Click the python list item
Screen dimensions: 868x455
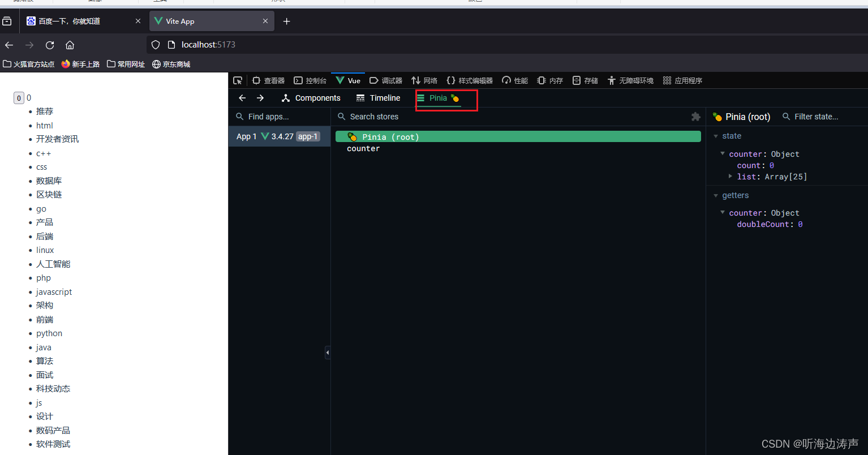point(49,333)
